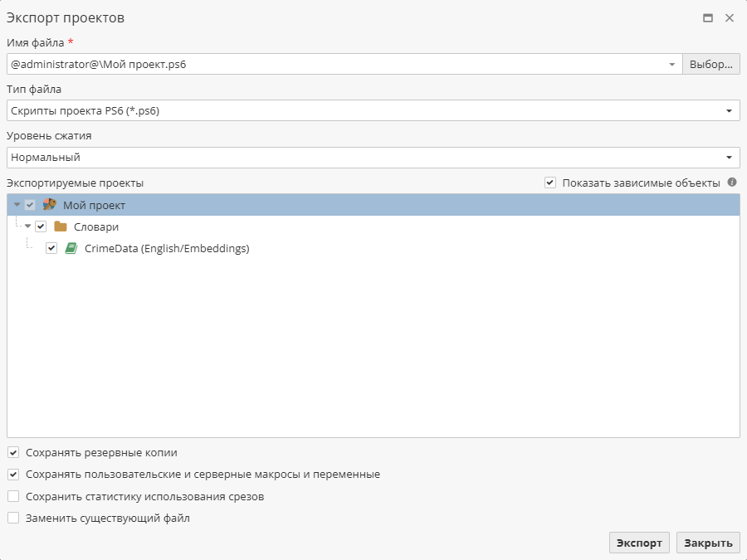Open file picker via Выбор... button
Screen dimensions: 747x560
click(x=710, y=63)
